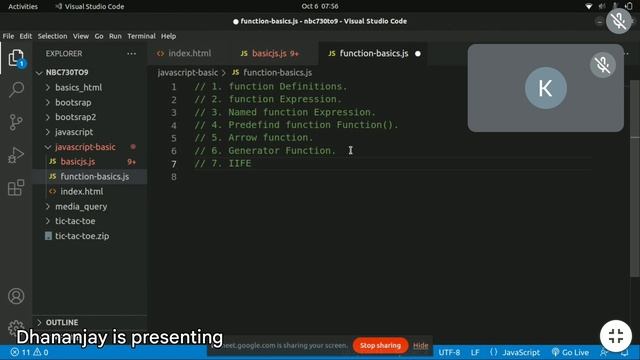Open the Accounts menu icon

pos(16,296)
